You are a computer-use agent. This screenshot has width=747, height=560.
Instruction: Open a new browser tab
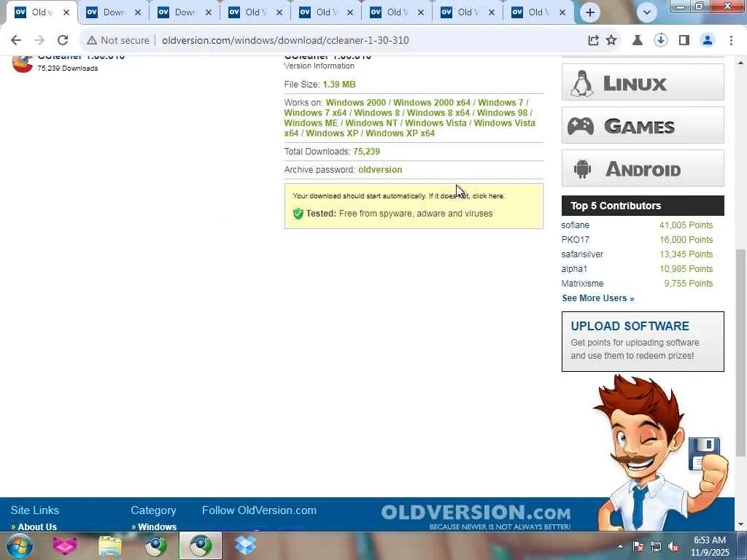(589, 12)
